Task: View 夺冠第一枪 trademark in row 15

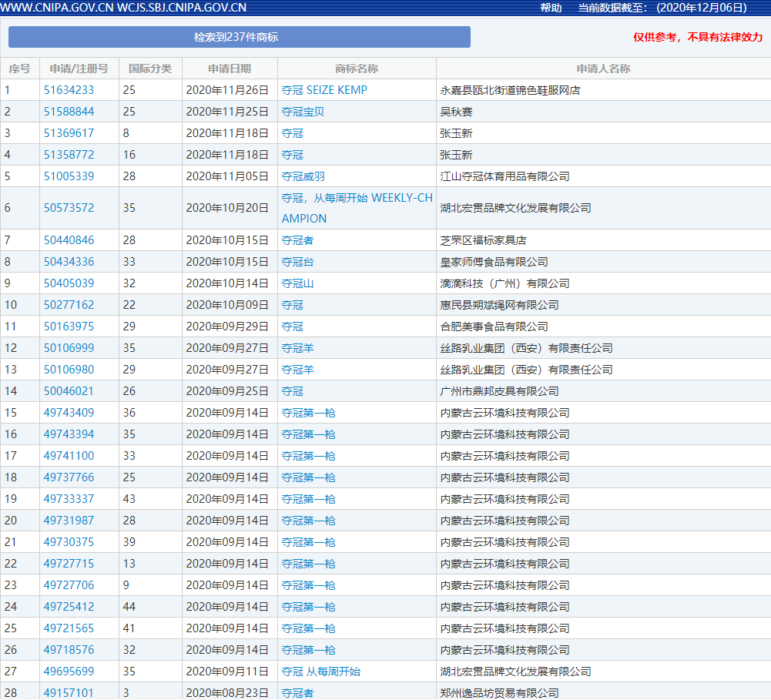Action: point(307,413)
